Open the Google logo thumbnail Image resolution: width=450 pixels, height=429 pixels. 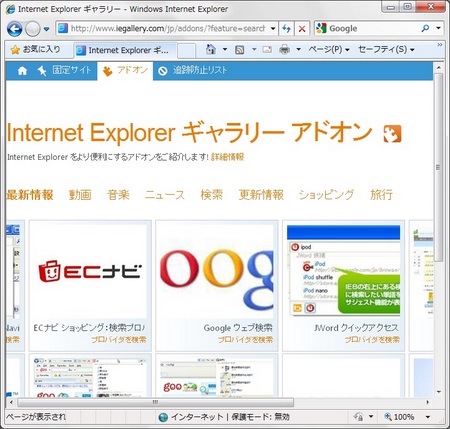[x=217, y=271]
